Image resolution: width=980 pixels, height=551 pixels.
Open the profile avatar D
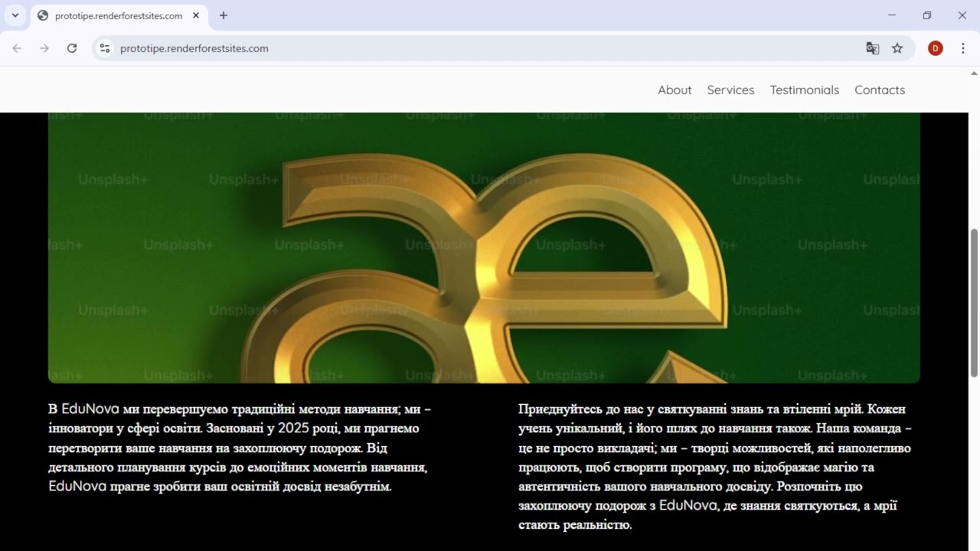pos(935,48)
